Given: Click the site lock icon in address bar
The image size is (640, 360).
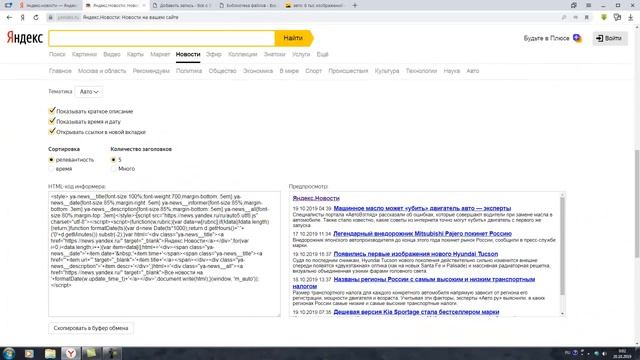Looking at the screenshot, I should coord(51,18).
